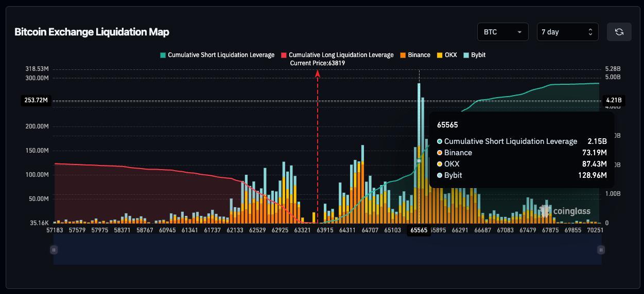Click the refresh chart icon button
This screenshot has height=294, width=644.
619,32
